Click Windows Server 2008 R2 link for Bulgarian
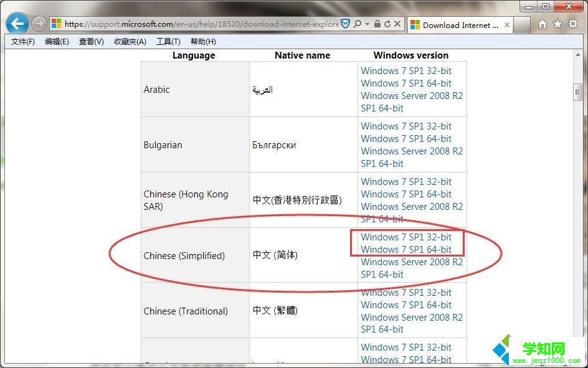The image size is (588, 368). (x=412, y=151)
